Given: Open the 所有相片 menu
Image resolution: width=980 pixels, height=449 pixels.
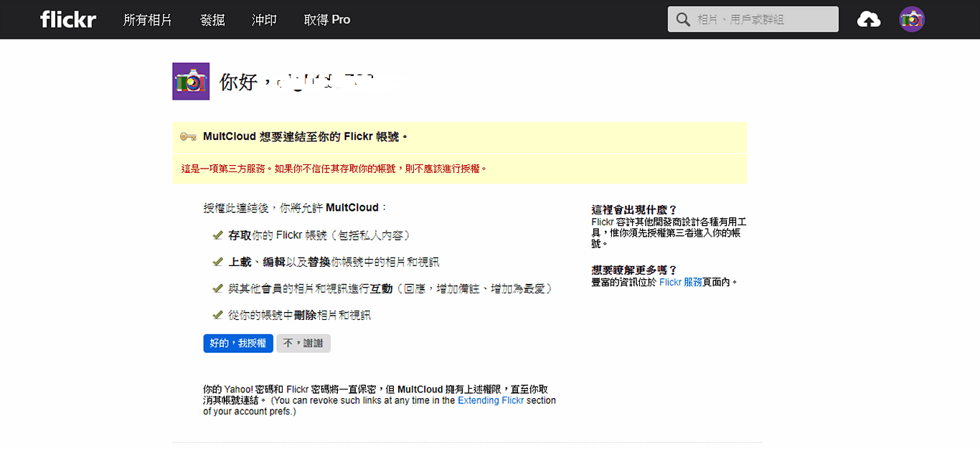Looking at the screenshot, I should point(148,20).
